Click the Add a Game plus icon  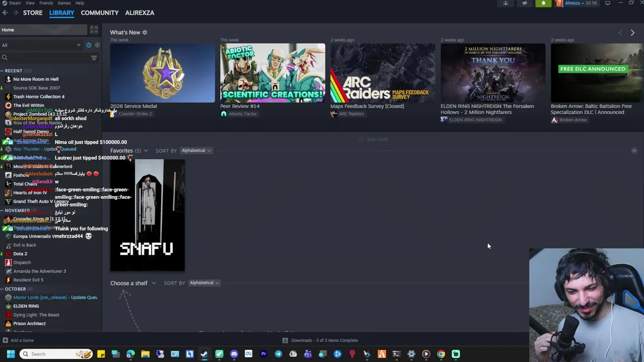point(5,340)
